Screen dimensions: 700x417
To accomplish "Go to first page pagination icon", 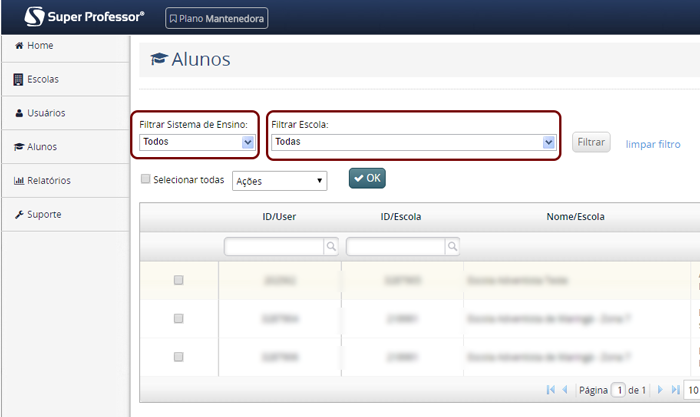I will (x=550, y=389).
